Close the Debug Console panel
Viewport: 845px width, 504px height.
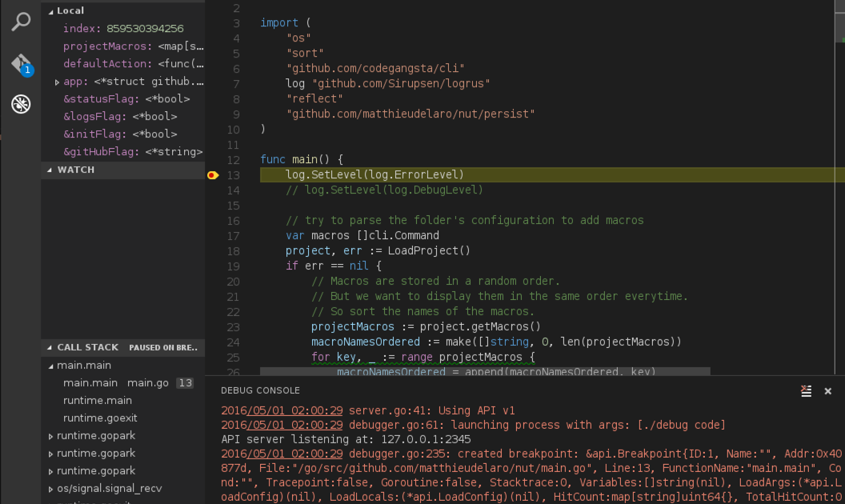pyautogui.click(x=827, y=391)
